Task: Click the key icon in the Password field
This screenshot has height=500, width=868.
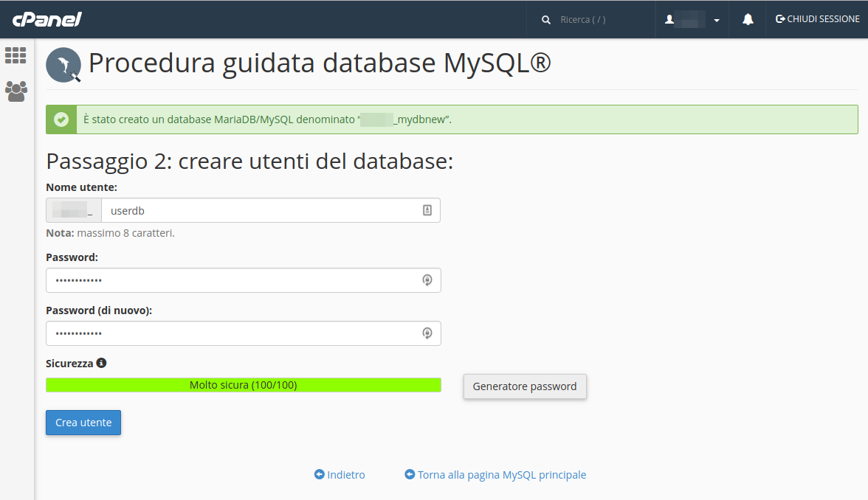Action: tap(427, 280)
